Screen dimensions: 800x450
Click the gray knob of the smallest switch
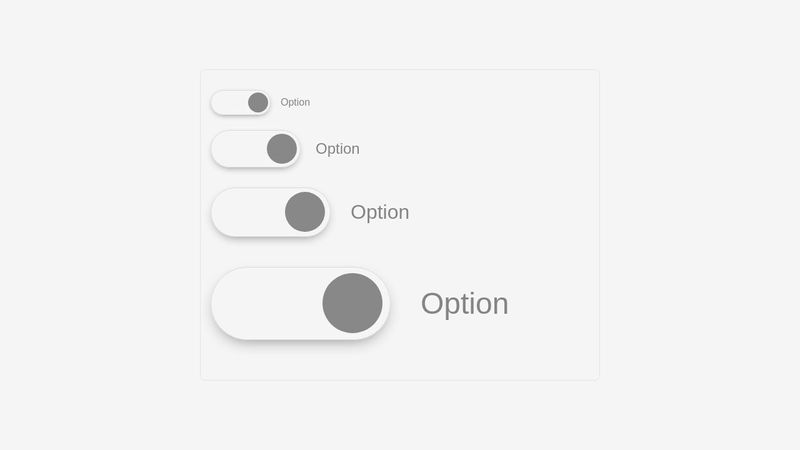pos(258,102)
